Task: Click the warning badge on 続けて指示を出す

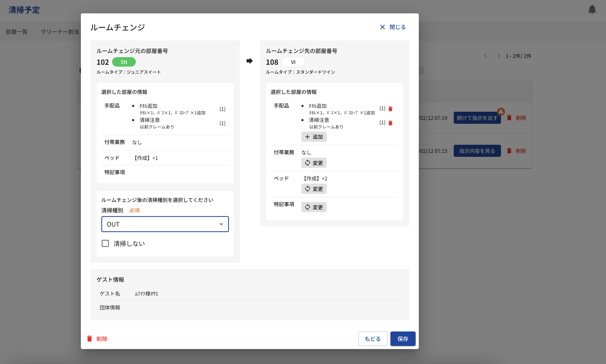Action: 501,111
